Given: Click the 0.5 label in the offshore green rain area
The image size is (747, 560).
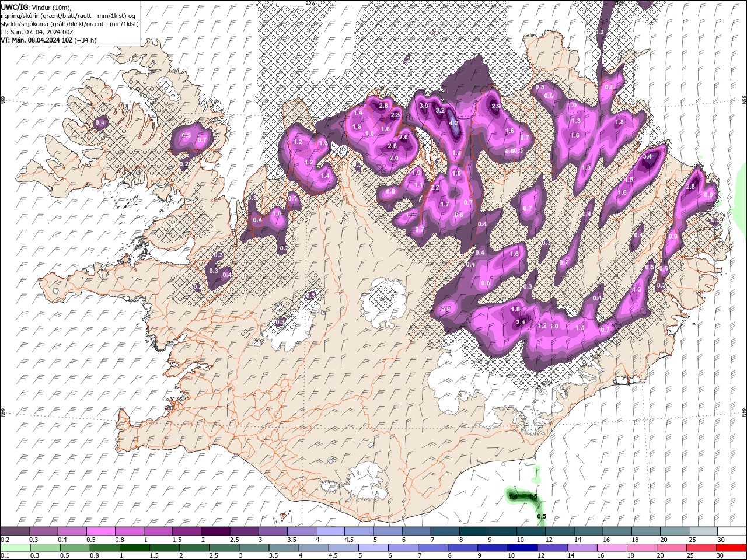Looking at the screenshot, I should (542, 516).
